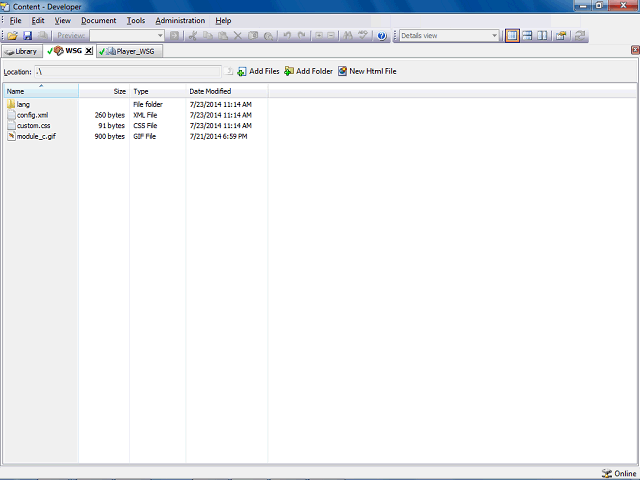Open the Edit menu

click(x=38, y=20)
